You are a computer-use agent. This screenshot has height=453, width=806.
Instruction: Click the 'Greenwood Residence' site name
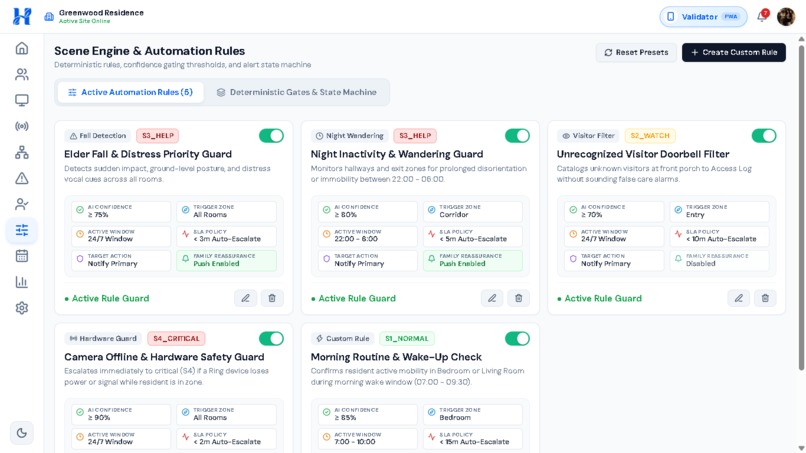pos(101,13)
